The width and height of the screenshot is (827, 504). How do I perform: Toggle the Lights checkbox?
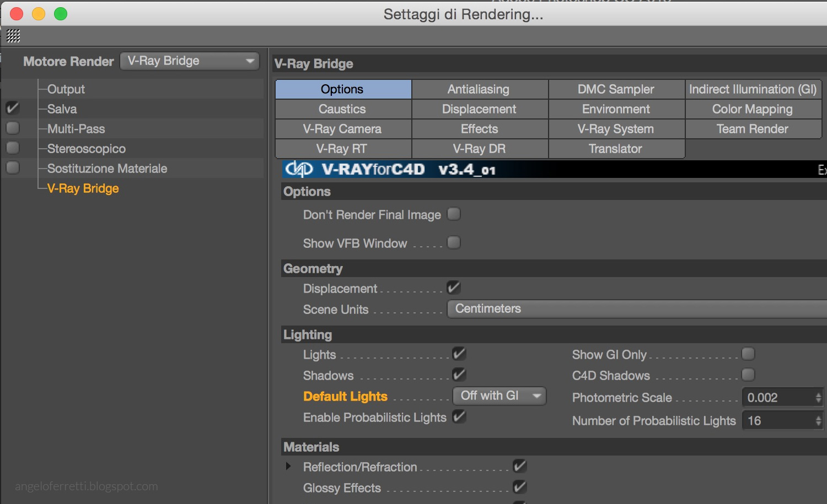click(459, 354)
